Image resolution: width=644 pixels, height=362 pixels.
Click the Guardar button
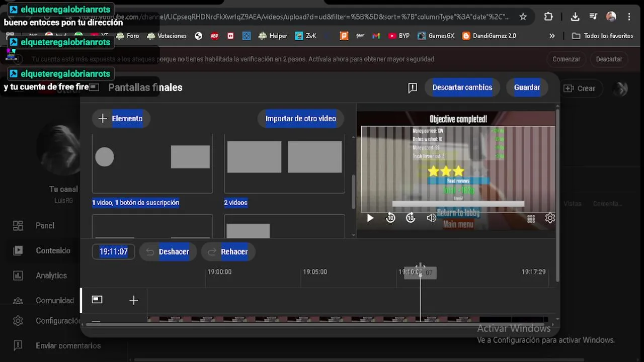pos(527,87)
